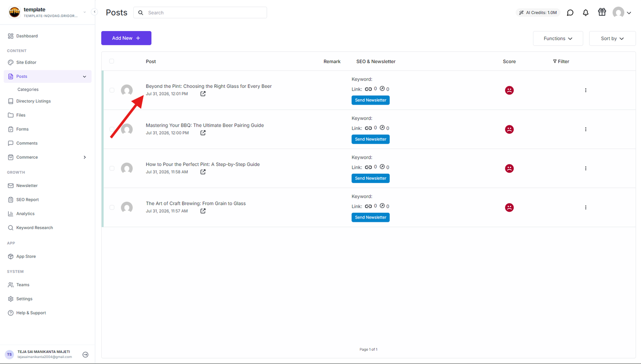Open the Sort by dropdown
Screen dimensions: 641x364
[612, 38]
